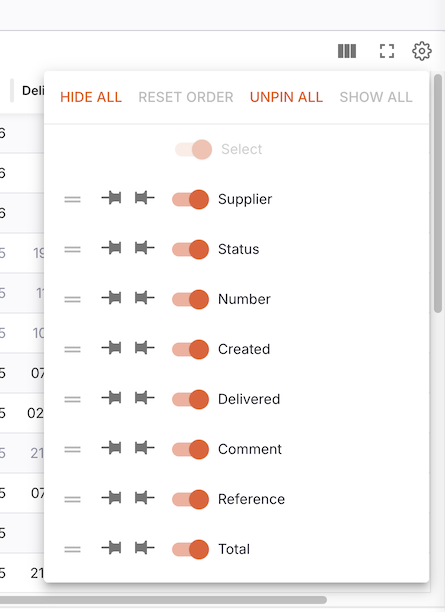
Task: Click HIDE ALL button
Action: (91, 97)
